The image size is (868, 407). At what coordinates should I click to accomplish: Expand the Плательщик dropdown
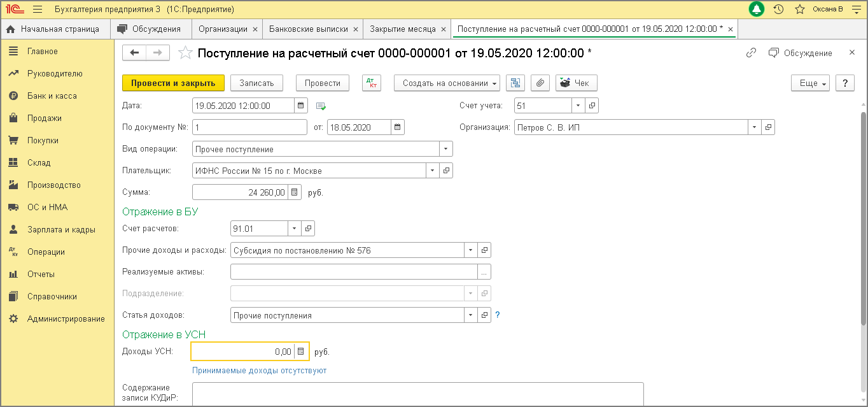click(433, 171)
